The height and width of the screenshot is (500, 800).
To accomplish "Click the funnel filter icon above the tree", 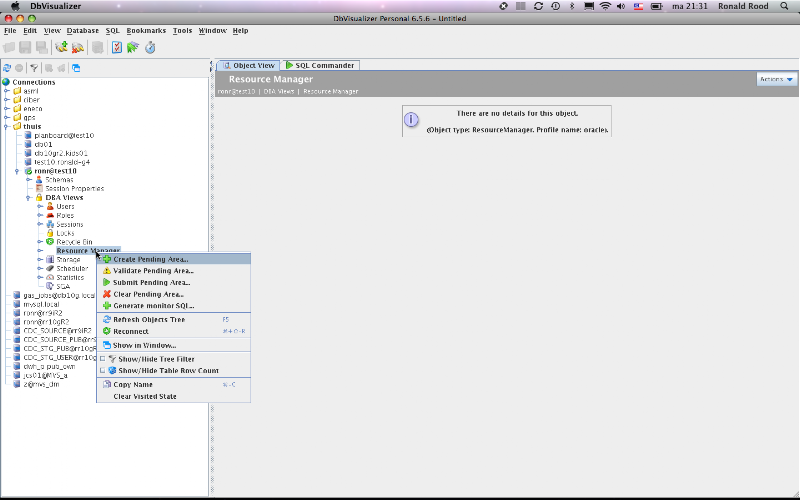I will click(34, 68).
